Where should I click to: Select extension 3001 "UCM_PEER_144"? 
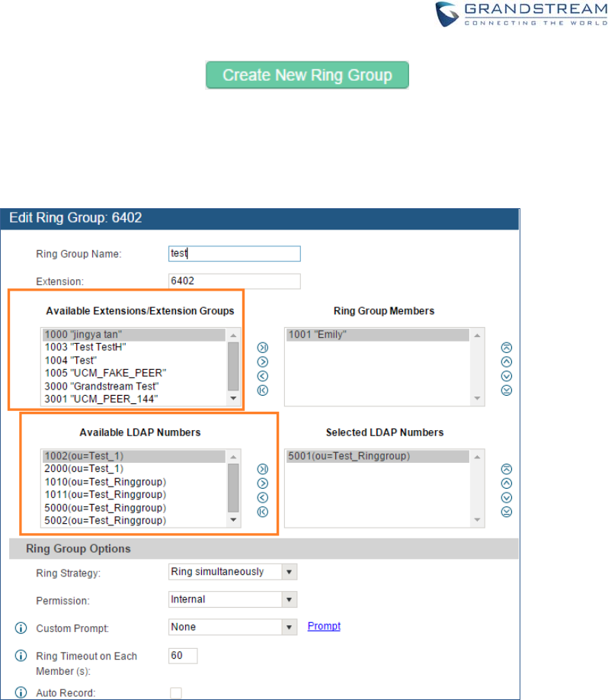point(134,399)
